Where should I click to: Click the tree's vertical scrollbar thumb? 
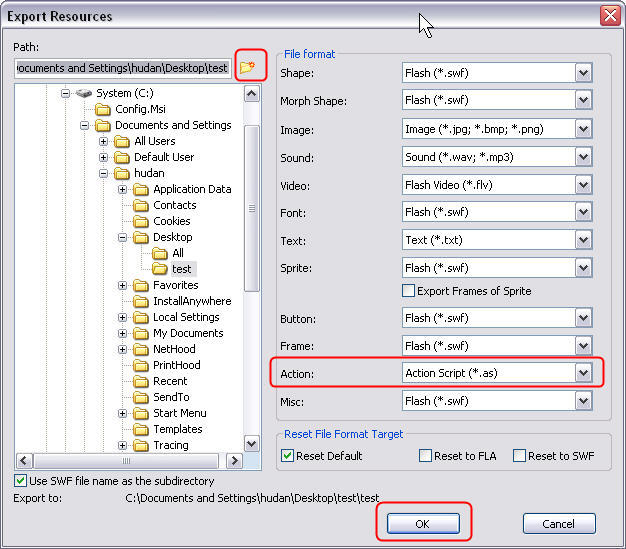coord(252,208)
